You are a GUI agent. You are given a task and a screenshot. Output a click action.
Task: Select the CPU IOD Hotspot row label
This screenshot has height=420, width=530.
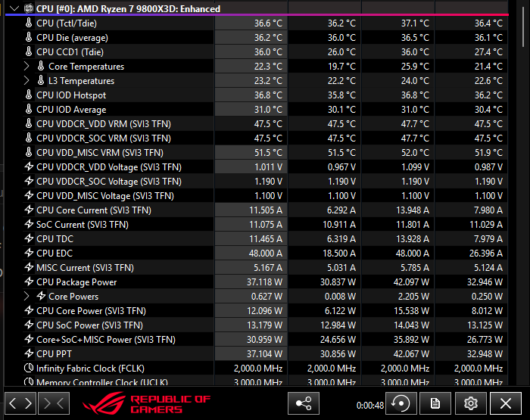[x=71, y=95]
